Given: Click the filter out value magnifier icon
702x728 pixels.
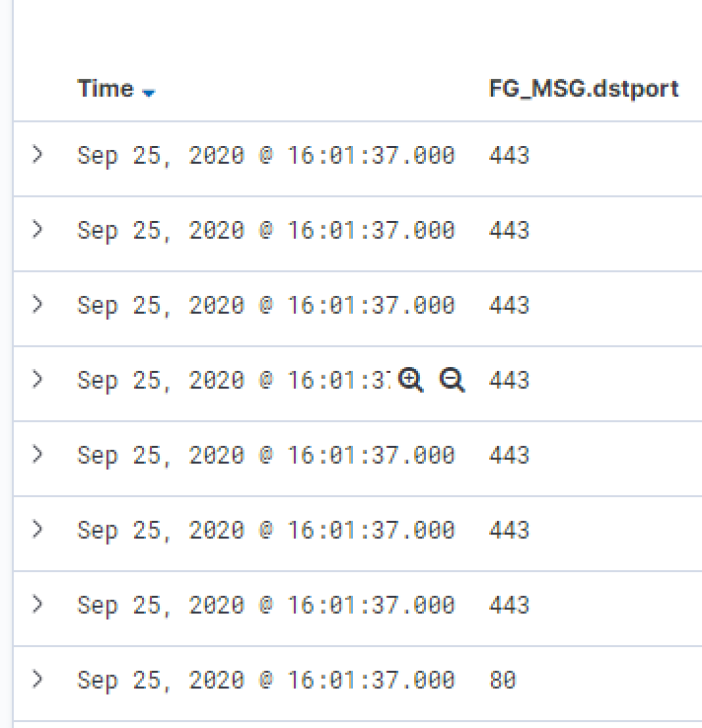Looking at the screenshot, I should [x=453, y=380].
